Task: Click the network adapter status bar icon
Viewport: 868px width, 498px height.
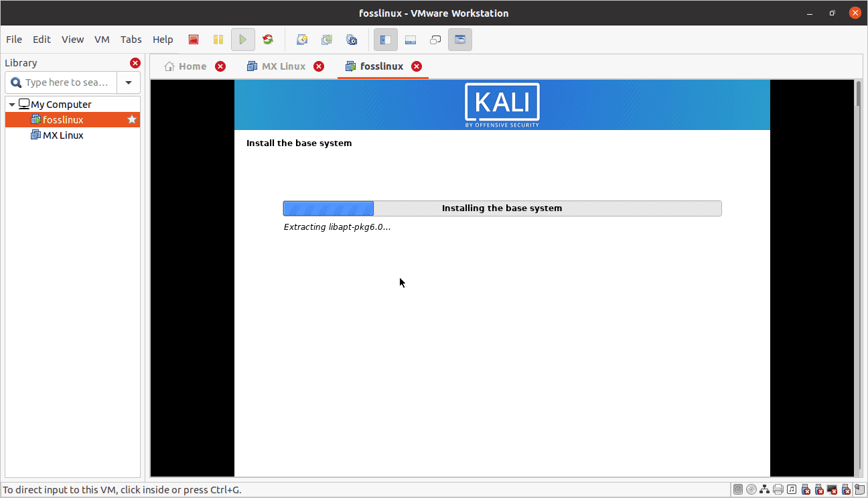Action: [x=765, y=489]
